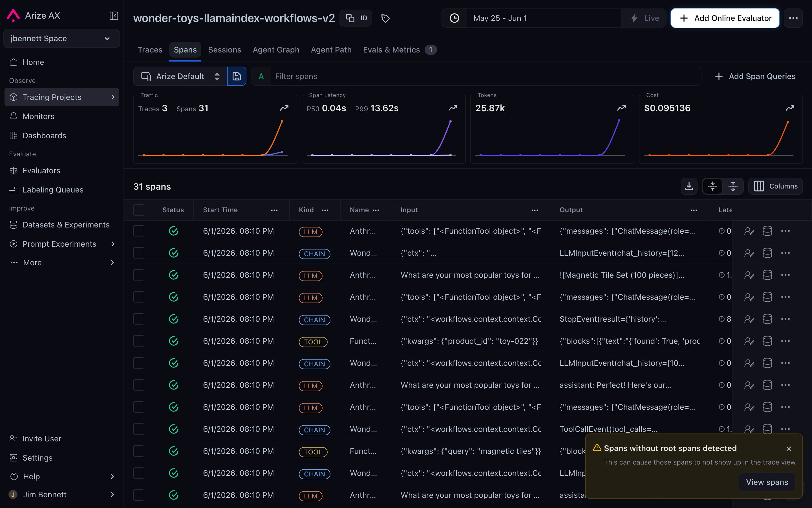Select the expanded row density icon
This screenshot has height=508, width=812.
click(x=733, y=186)
